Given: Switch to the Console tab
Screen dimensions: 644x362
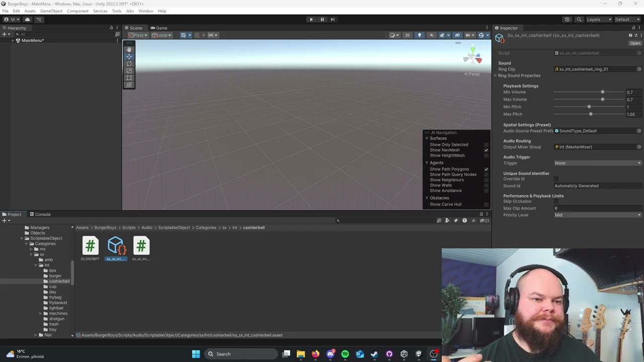Looking at the screenshot, I should pos(40,215).
